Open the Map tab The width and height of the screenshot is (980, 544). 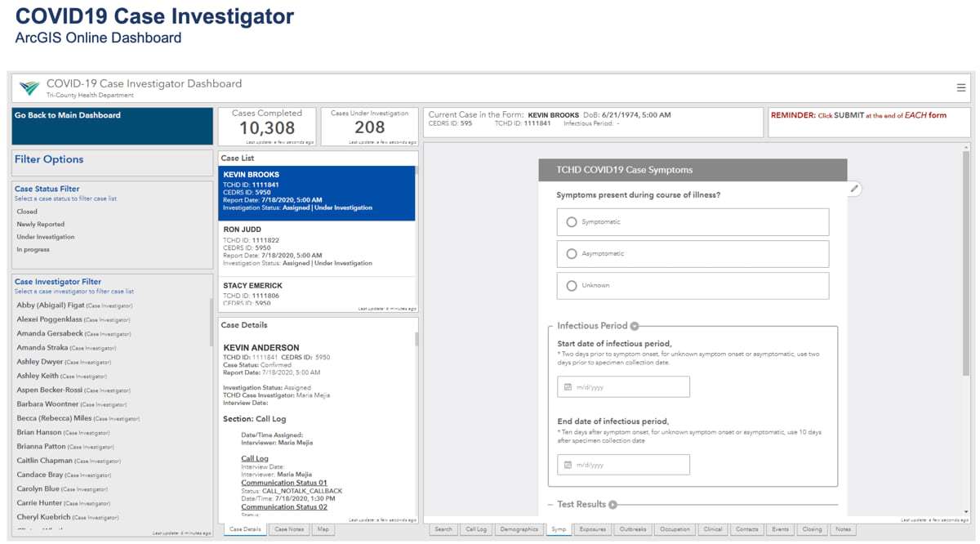pyautogui.click(x=323, y=529)
